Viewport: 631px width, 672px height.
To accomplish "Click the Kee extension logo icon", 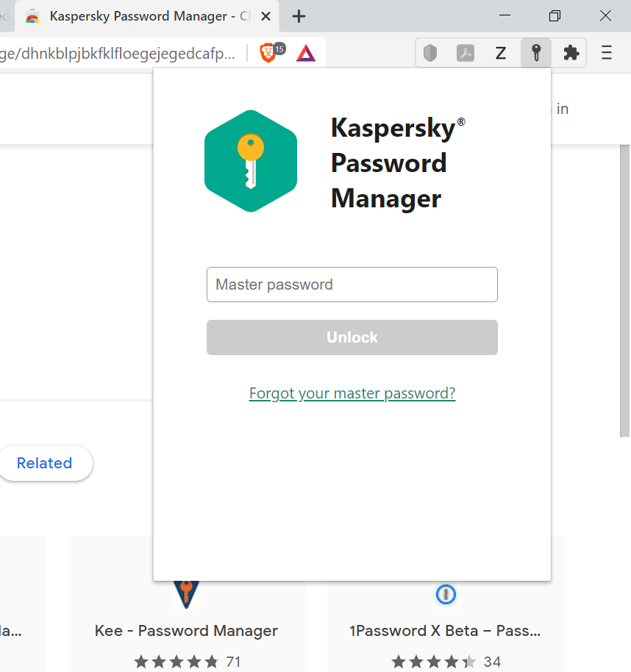I will [x=186, y=594].
